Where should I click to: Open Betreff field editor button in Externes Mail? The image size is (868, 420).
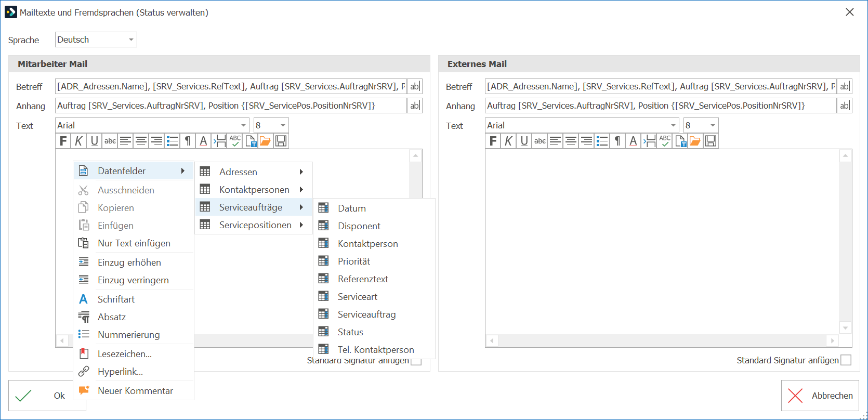(845, 86)
